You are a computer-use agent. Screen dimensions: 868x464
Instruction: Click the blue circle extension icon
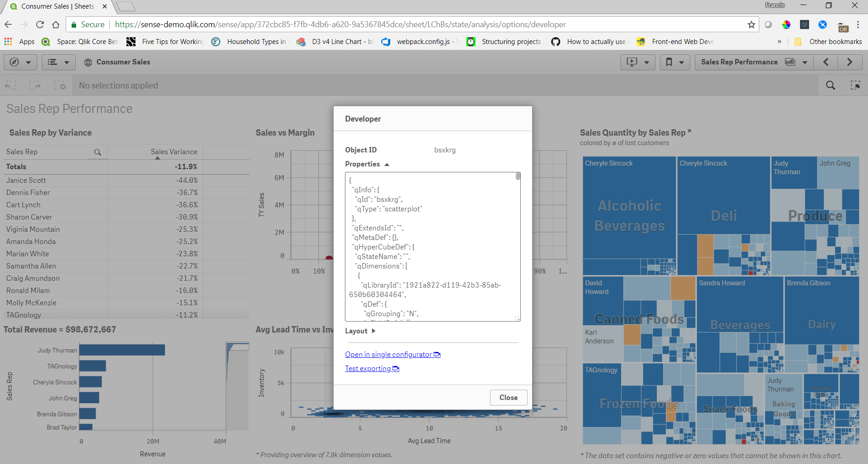pos(823,24)
